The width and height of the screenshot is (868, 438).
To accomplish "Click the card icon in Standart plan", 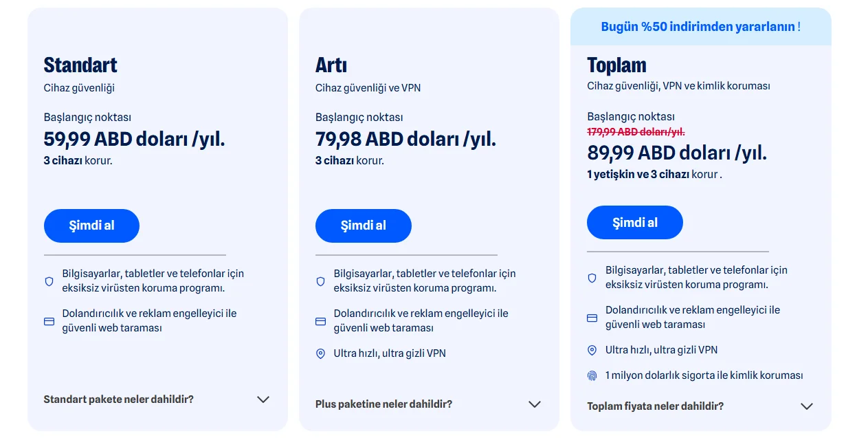I will tap(49, 321).
